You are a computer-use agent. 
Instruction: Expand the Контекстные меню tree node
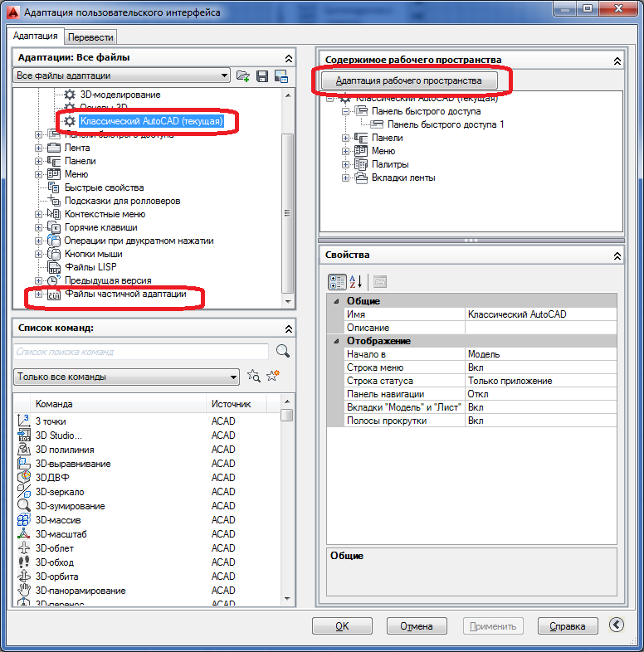[38, 214]
